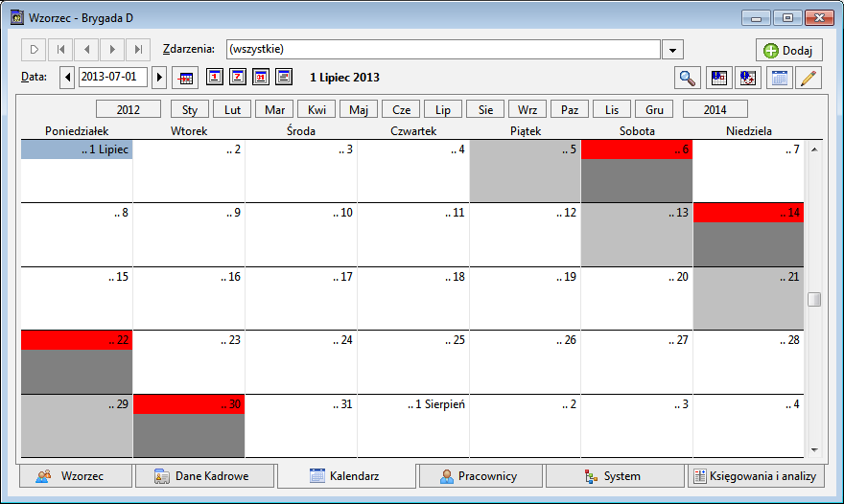This screenshot has width=844, height=504.
Task: Step date back with left arrow
Action: 67,78
